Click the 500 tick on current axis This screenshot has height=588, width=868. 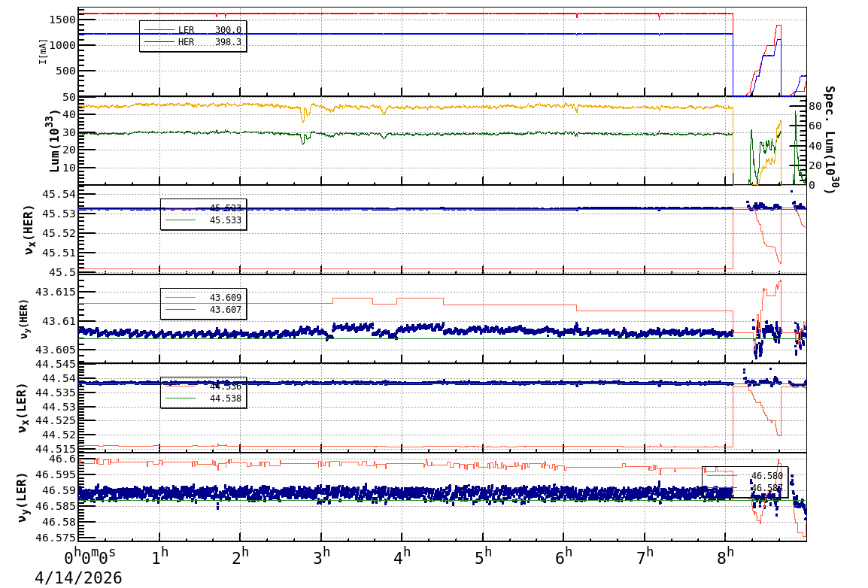65,71
